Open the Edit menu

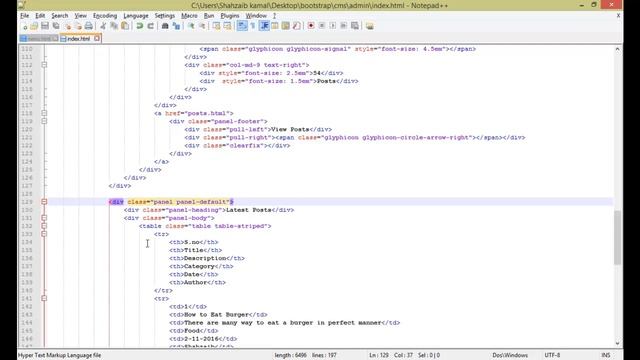coord(40,16)
